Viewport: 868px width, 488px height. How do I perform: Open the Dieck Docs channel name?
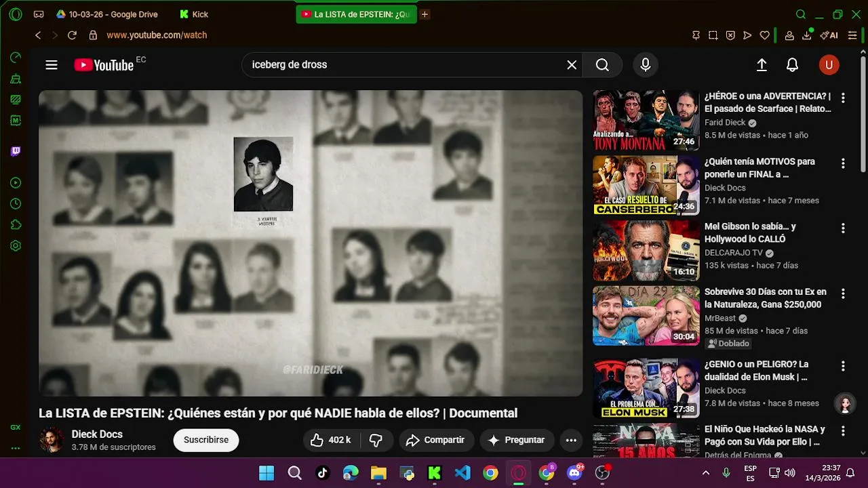click(x=97, y=434)
